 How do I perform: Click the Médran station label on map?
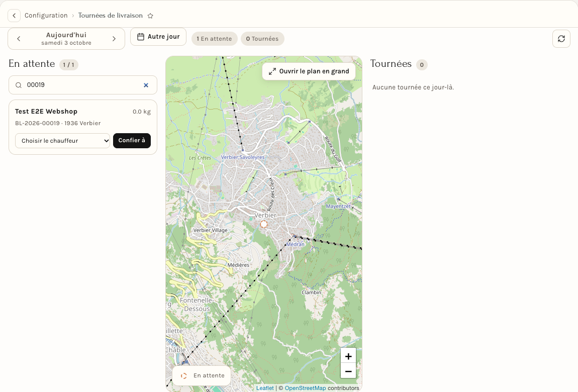pos(295,244)
